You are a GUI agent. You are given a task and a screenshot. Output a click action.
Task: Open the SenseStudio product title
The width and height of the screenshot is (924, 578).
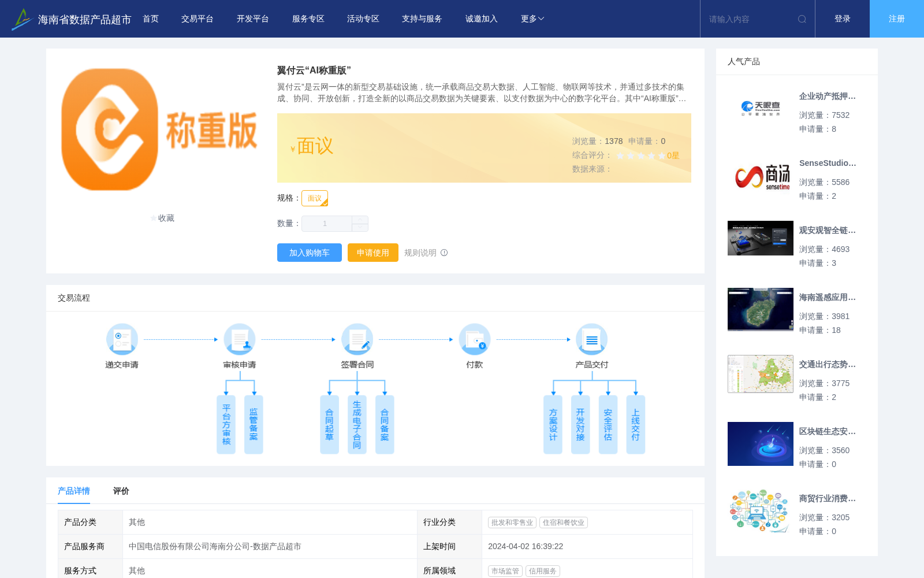click(x=828, y=163)
